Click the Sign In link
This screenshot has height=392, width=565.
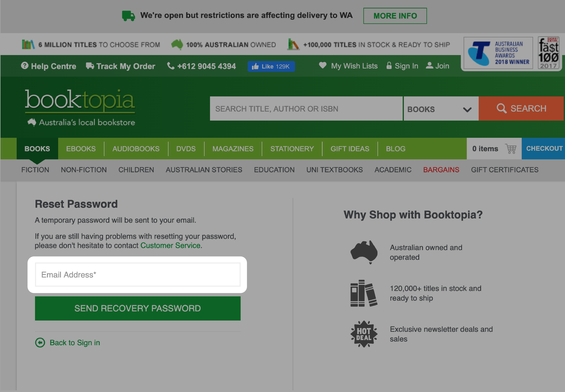click(406, 66)
